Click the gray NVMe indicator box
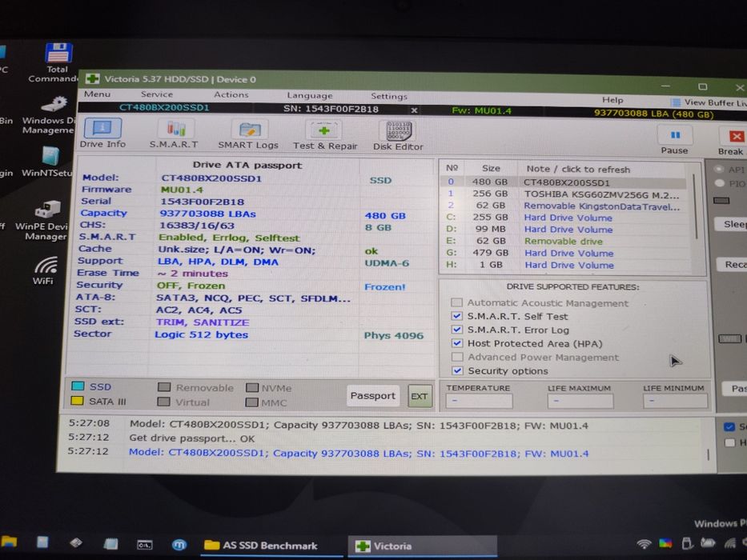Image resolution: width=747 pixels, height=560 pixels. click(x=252, y=388)
